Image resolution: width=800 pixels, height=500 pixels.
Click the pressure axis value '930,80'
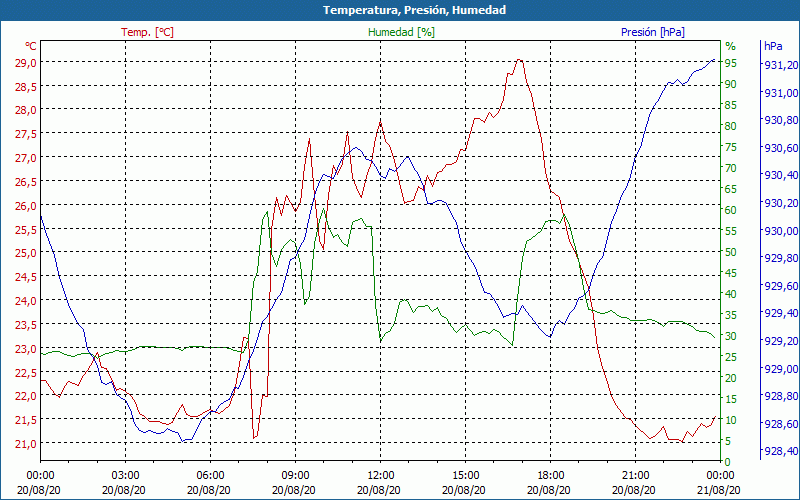point(781,120)
